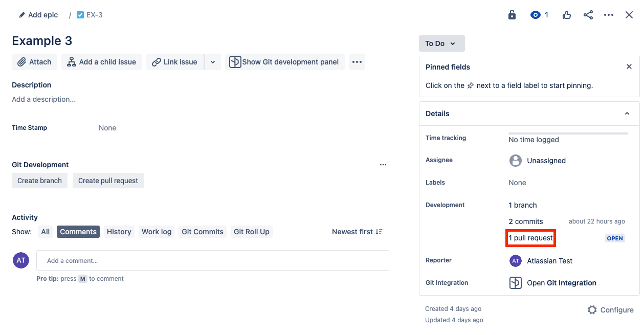
Task: Vote with the thumbs up icon
Action: (566, 15)
